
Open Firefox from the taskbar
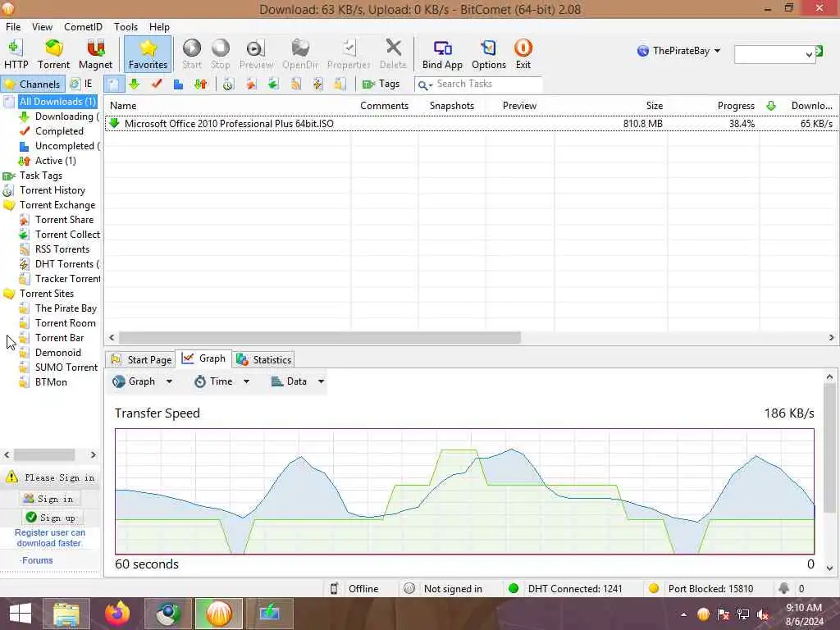(x=117, y=614)
